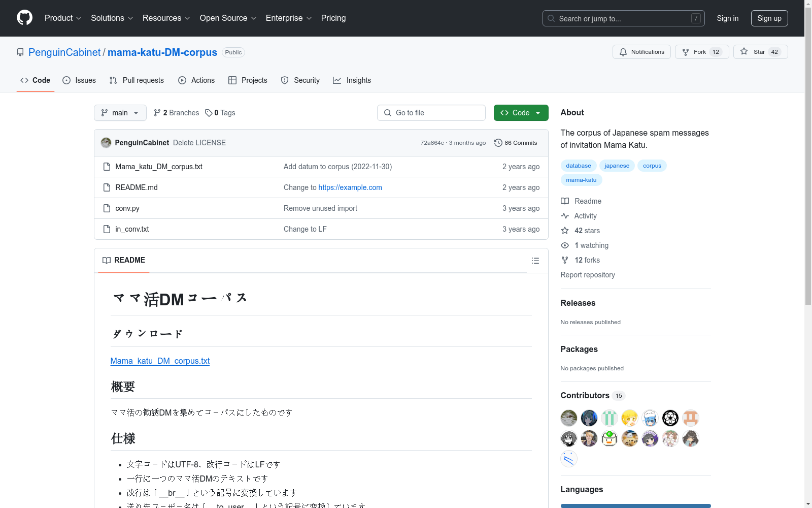Screen dimensions: 812x508
Task: Open PenguinCabinet owner profile link
Action: [64, 52]
